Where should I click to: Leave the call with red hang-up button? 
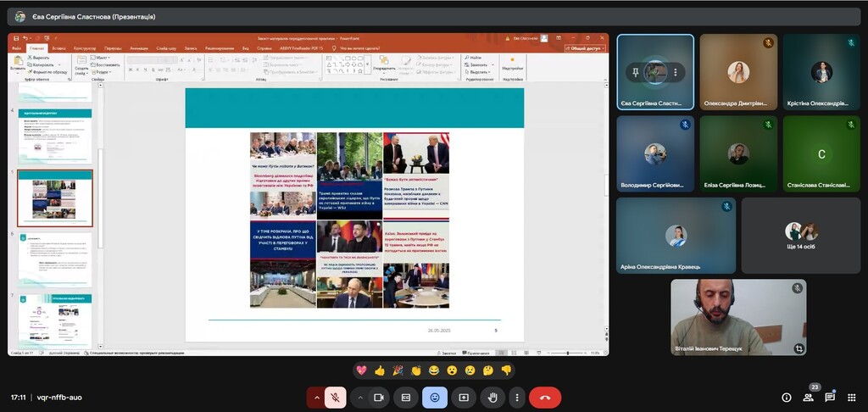point(545,397)
